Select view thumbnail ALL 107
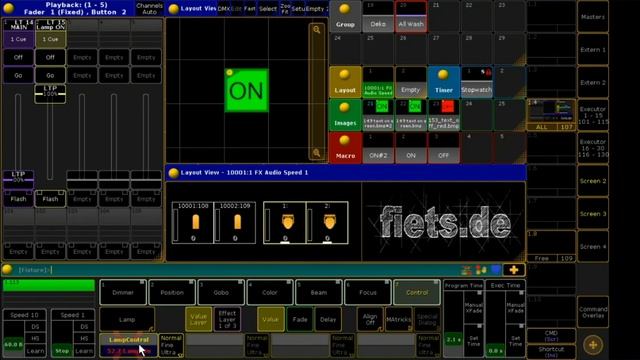Image resolution: width=640 pixels, height=360 pixels. tap(551, 115)
